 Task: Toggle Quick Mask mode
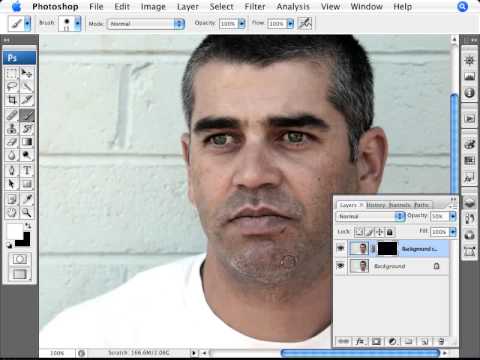tap(20, 259)
